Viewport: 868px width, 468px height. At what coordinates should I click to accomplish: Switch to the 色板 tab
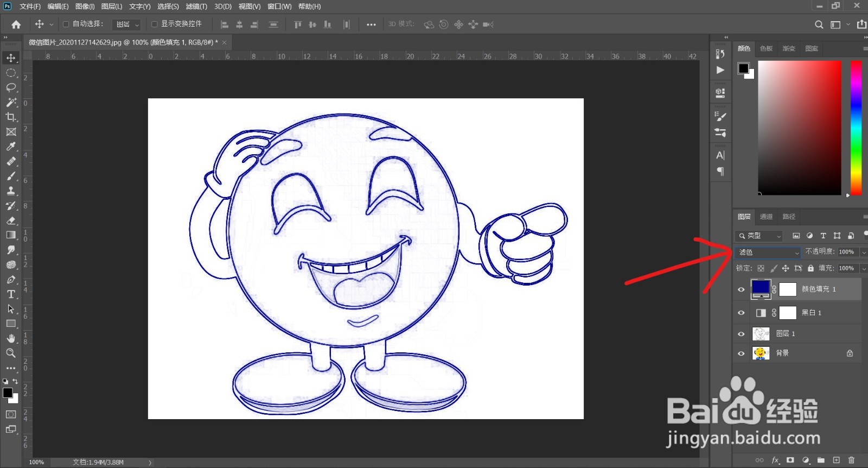[766, 48]
